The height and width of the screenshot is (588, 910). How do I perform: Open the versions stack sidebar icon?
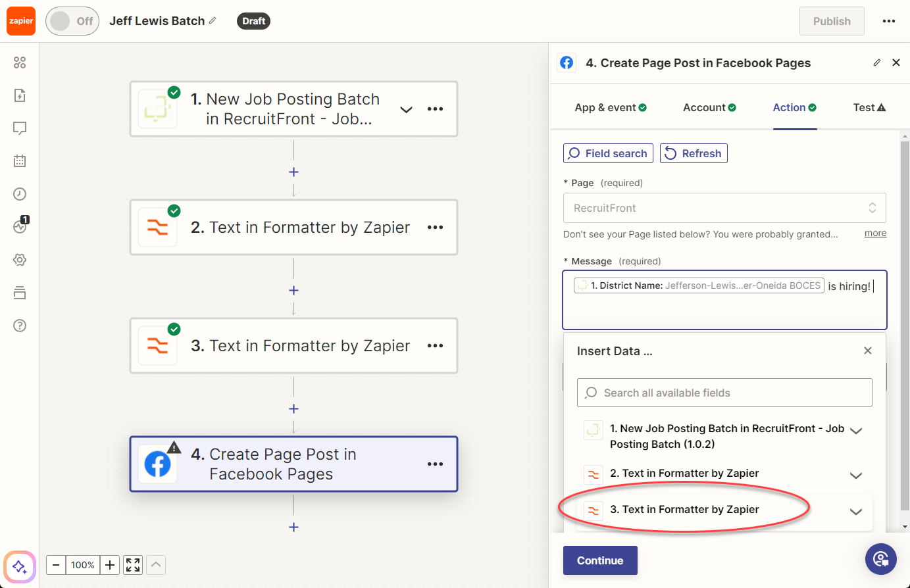pos(20,293)
